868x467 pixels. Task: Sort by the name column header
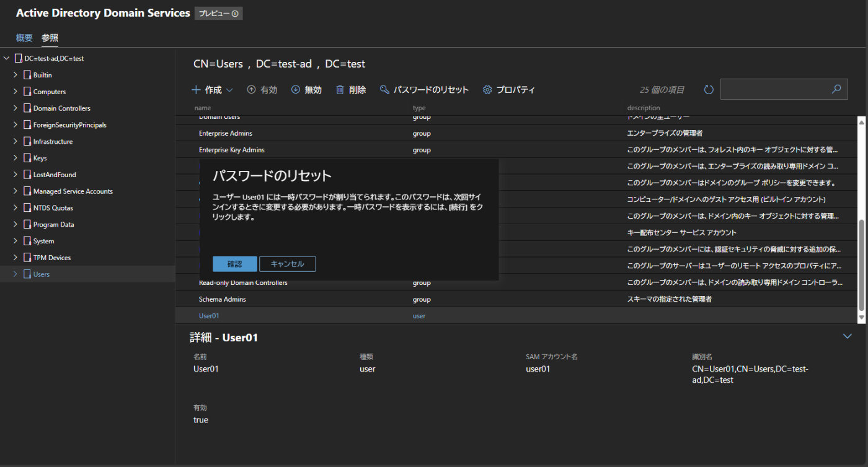pos(203,108)
